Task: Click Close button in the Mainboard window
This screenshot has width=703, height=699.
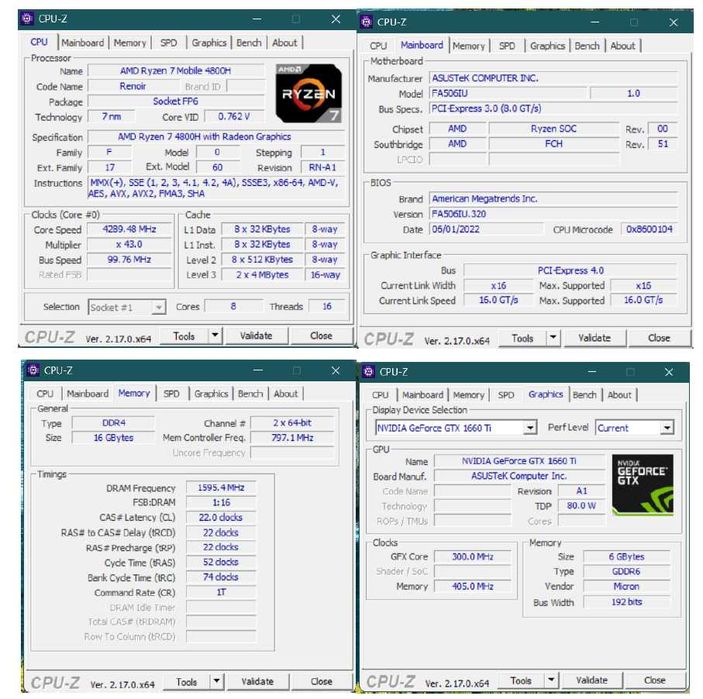Action: click(659, 338)
